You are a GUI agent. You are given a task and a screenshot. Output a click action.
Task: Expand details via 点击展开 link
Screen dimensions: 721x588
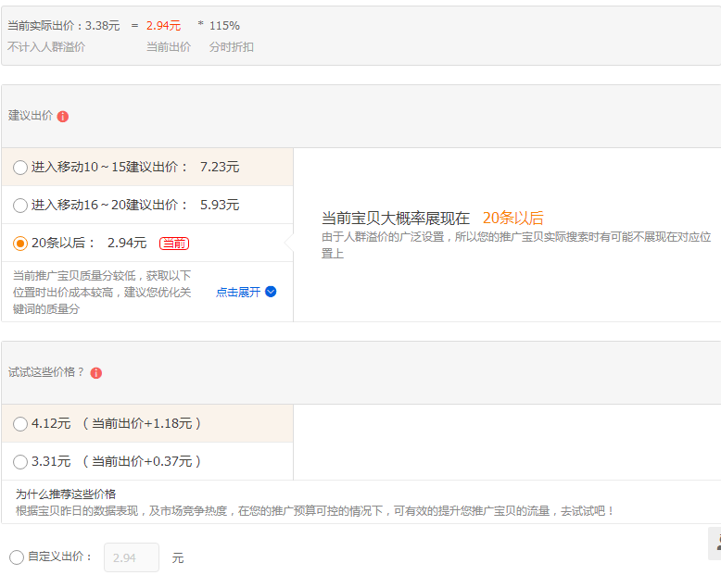point(238,292)
